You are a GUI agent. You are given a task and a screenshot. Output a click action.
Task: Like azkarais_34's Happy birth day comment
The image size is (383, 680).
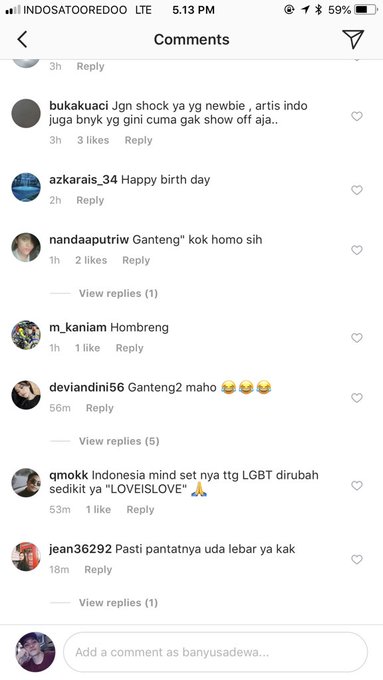(x=357, y=190)
